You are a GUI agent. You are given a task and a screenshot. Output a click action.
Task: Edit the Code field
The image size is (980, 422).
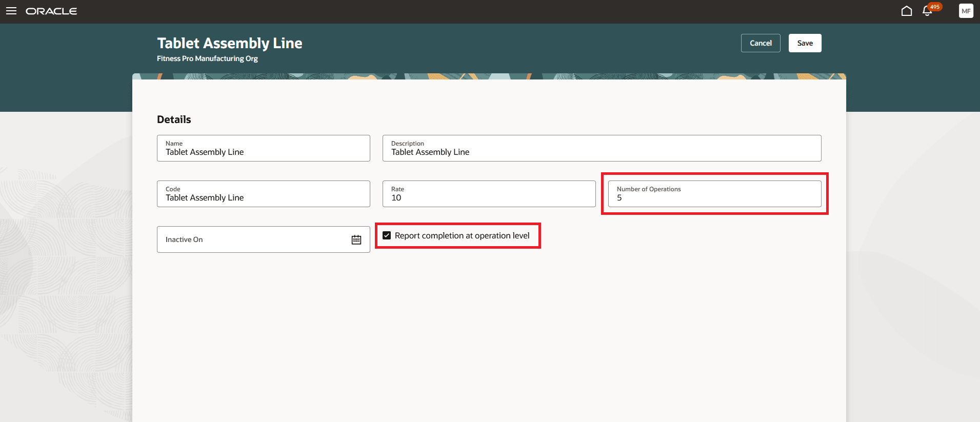coord(264,194)
